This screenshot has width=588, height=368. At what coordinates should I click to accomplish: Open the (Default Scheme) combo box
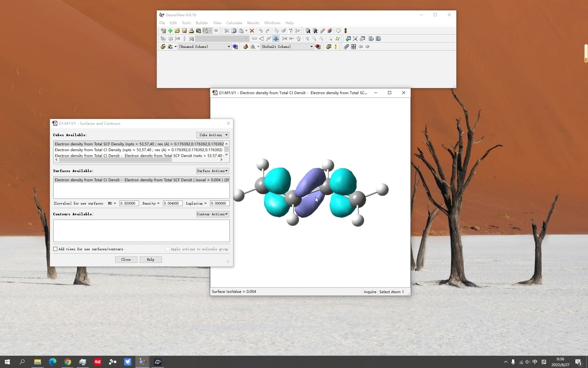click(287, 47)
